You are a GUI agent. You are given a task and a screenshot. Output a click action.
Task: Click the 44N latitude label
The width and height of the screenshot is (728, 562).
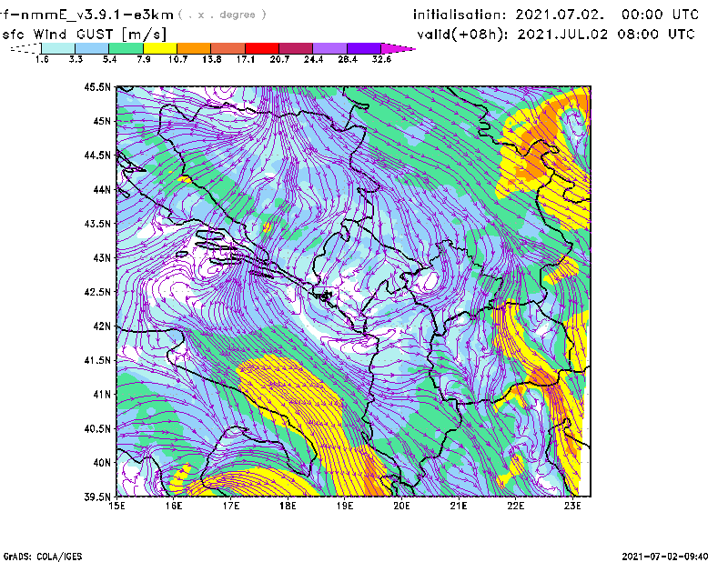pyautogui.click(x=102, y=189)
